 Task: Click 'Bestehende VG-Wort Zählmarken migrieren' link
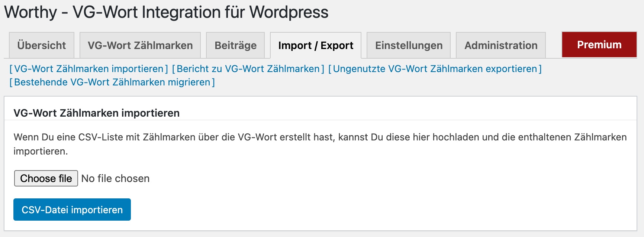[x=112, y=82]
